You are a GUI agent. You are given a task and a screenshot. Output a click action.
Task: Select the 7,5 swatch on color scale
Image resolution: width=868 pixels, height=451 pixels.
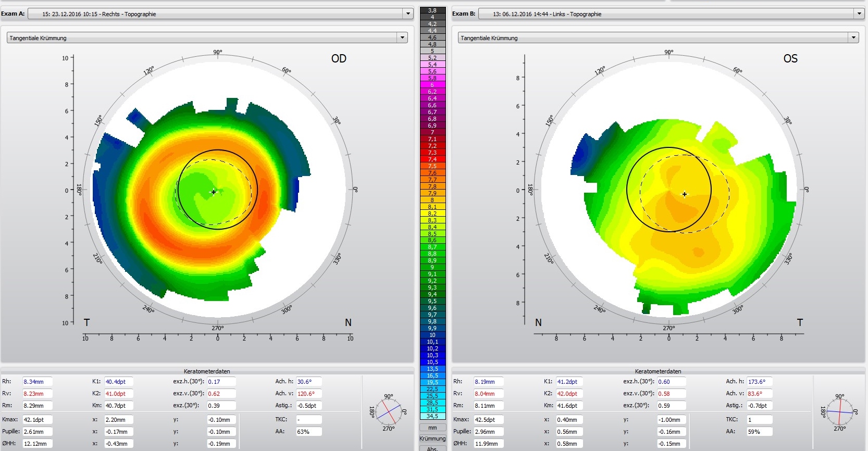[x=432, y=166]
